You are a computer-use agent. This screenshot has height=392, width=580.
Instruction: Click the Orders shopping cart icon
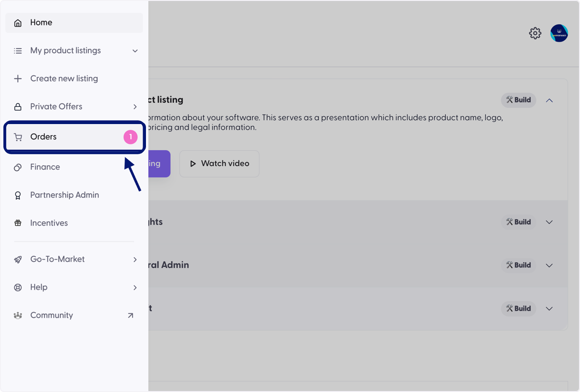pyautogui.click(x=18, y=137)
